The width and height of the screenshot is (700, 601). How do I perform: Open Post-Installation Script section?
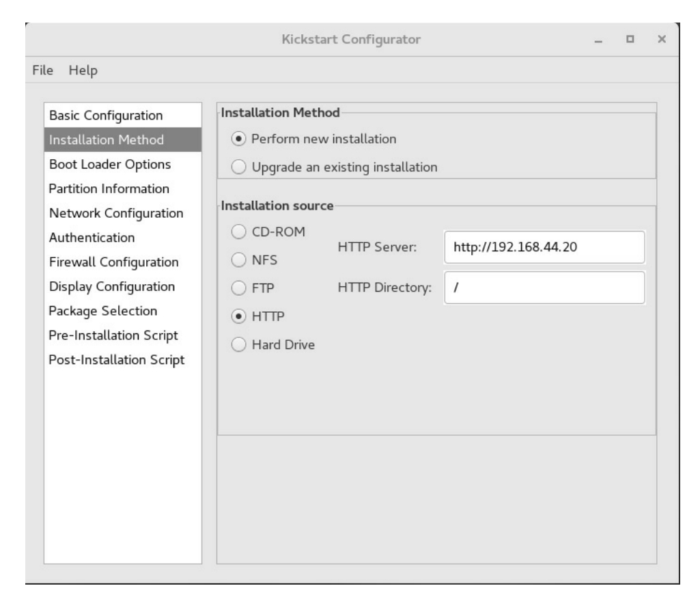tap(117, 360)
